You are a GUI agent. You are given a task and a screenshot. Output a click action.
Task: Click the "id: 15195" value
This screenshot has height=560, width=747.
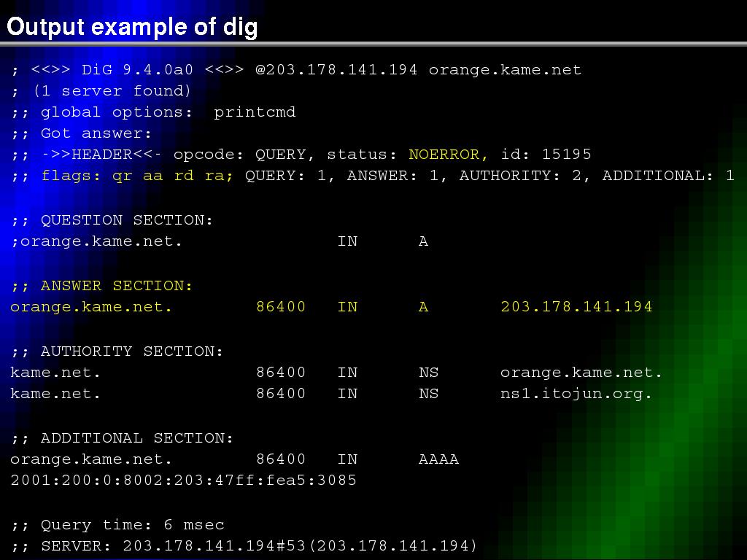pos(546,155)
